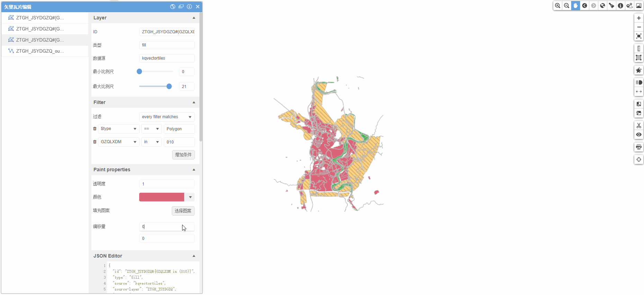This screenshot has height=295, width=644.
Task: Click the properties panel vertical scrollbar
Action: click(201, 76)
